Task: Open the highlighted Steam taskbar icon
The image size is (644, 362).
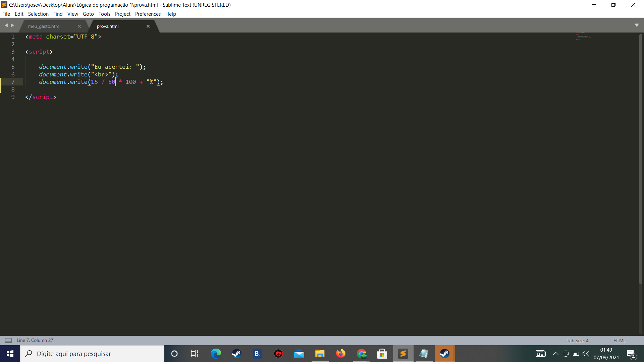Action: point(445,354)
